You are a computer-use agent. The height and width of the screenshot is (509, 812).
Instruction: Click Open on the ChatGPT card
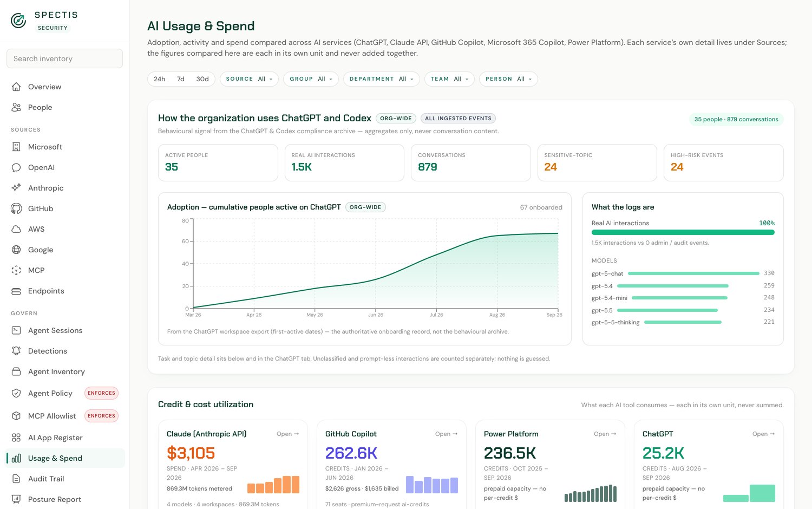[764, 434]
